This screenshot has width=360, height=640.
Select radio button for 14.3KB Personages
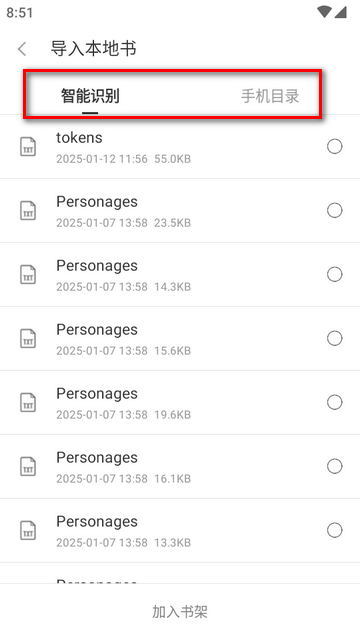pos(335,274)
